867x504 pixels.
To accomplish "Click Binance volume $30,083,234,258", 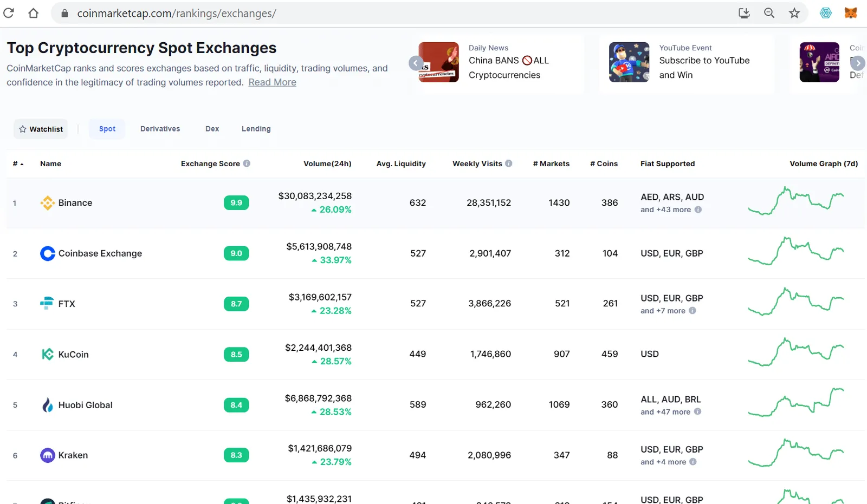I will coord(315,196).
